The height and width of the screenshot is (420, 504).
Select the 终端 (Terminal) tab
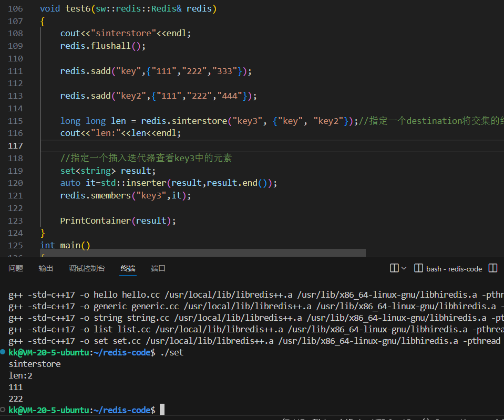(x=128, y=268)
